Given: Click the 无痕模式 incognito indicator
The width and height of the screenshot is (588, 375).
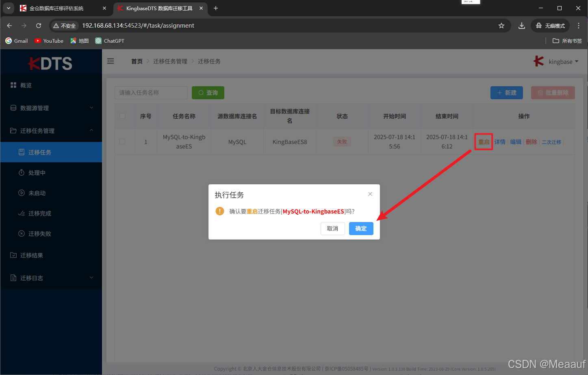Looking at the screenshot, I should click(550, 26).
